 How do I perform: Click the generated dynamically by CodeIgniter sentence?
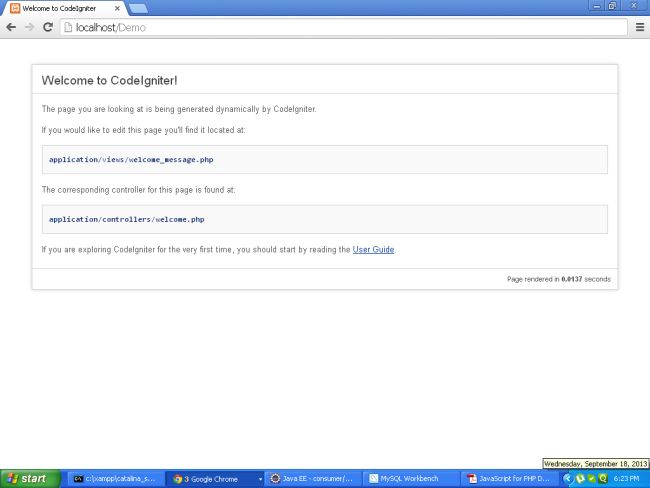[179, 109]
